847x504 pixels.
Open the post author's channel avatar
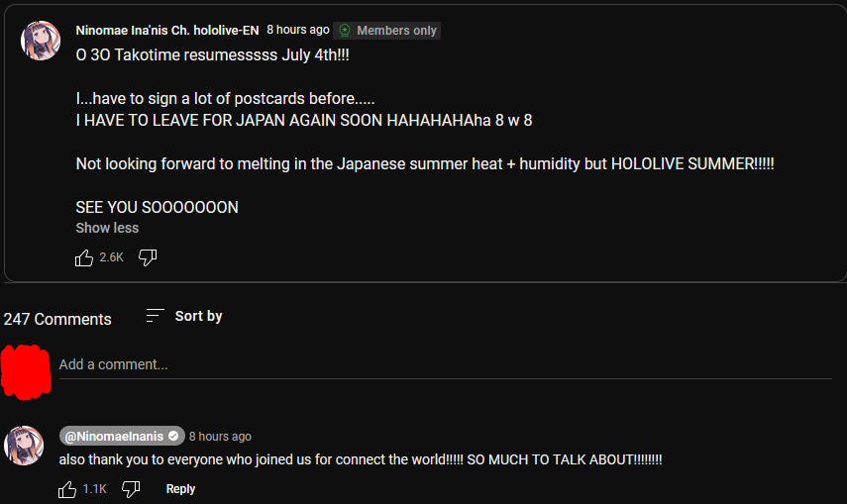(x=41, y=41)
